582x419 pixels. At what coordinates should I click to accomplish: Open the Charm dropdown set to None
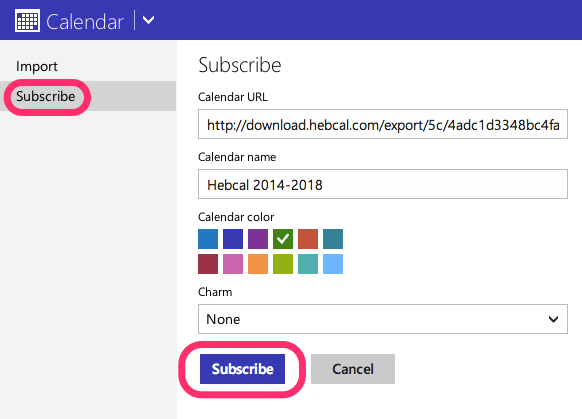383,319
